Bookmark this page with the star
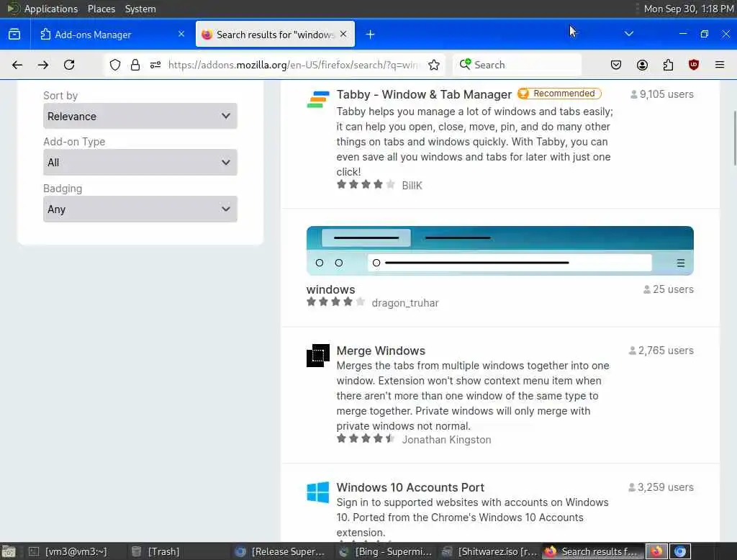Screen dimensions: 737x560 (x=434, y=65)
